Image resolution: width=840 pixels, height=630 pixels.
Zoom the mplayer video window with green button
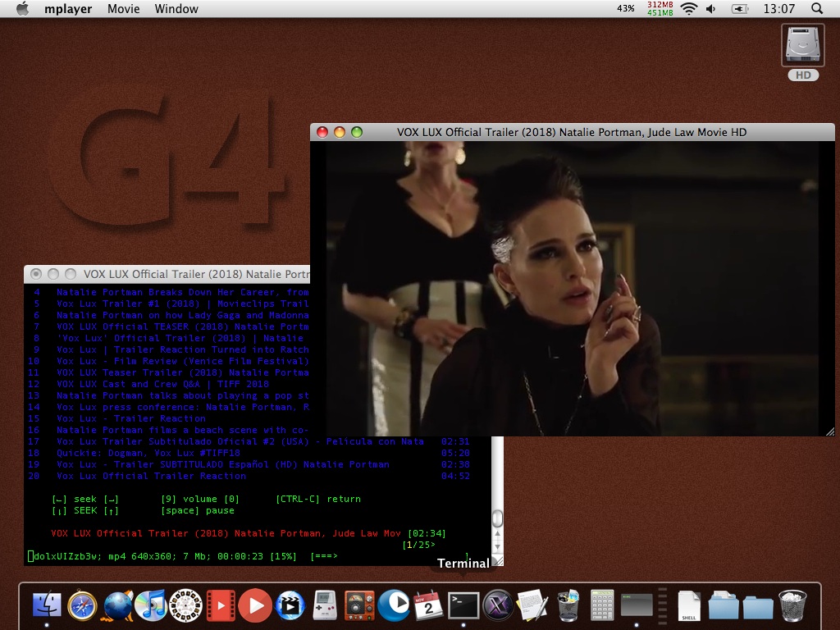(x=357, y=132)
